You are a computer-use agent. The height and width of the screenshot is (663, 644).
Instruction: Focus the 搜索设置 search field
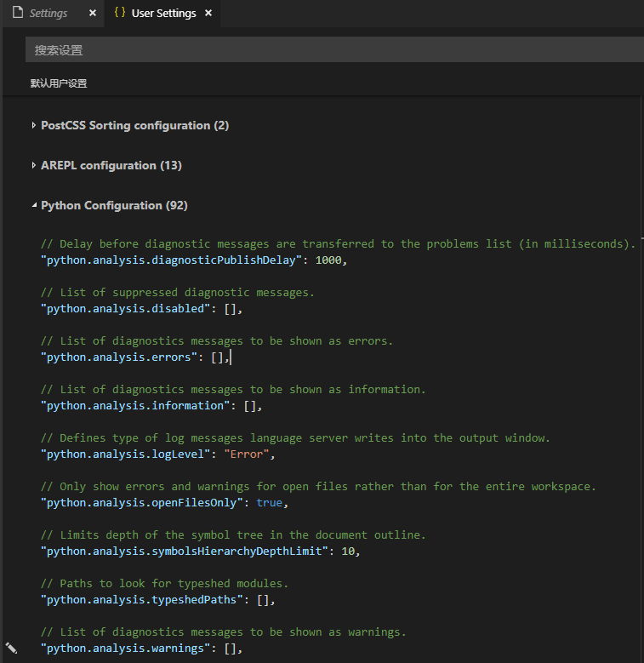(x=334, y=49)
